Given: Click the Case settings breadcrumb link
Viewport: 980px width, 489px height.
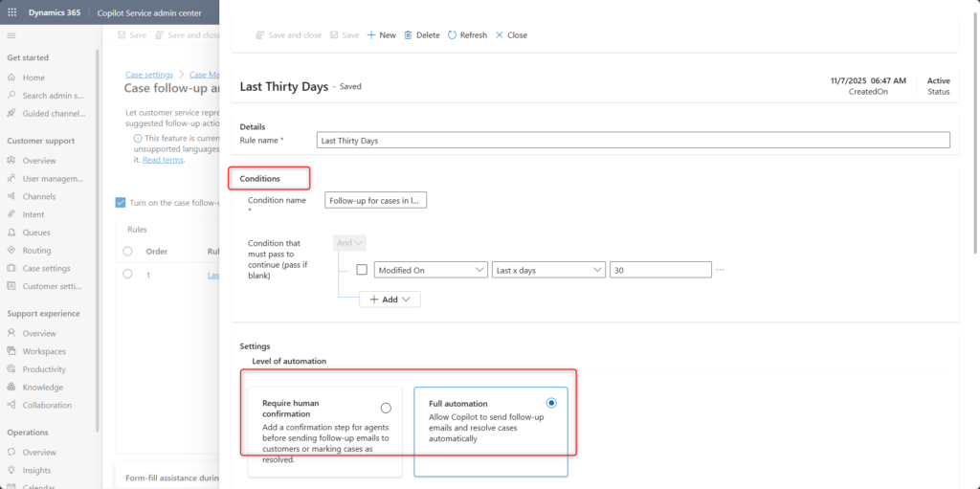Looking at the screenshot, I should coord(149,75).
